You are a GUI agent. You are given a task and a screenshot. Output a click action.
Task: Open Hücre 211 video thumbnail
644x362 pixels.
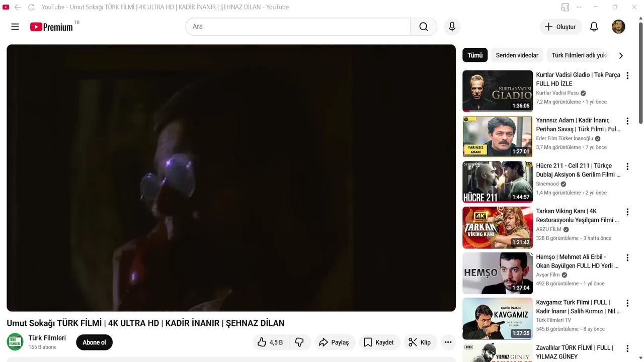coord(498,182)
